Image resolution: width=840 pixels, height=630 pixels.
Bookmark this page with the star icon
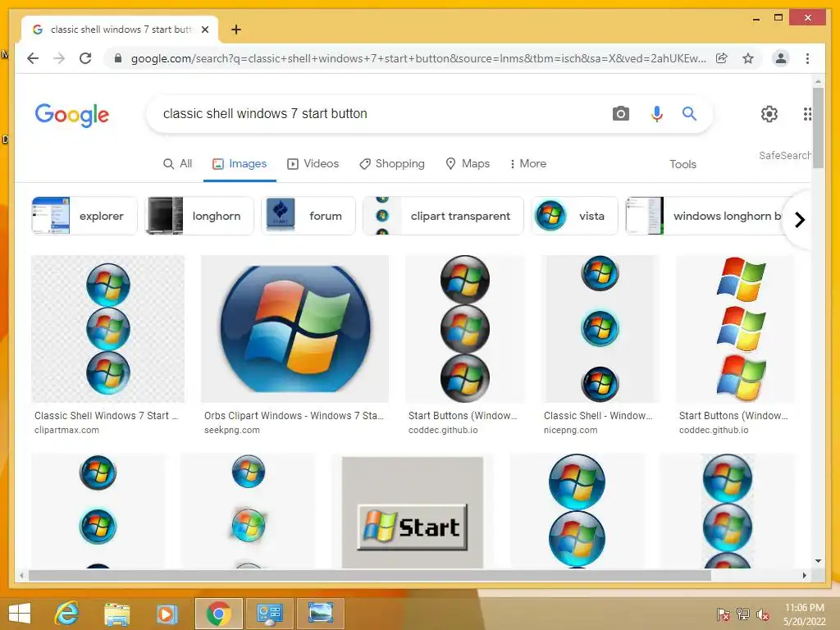[748, 58]
